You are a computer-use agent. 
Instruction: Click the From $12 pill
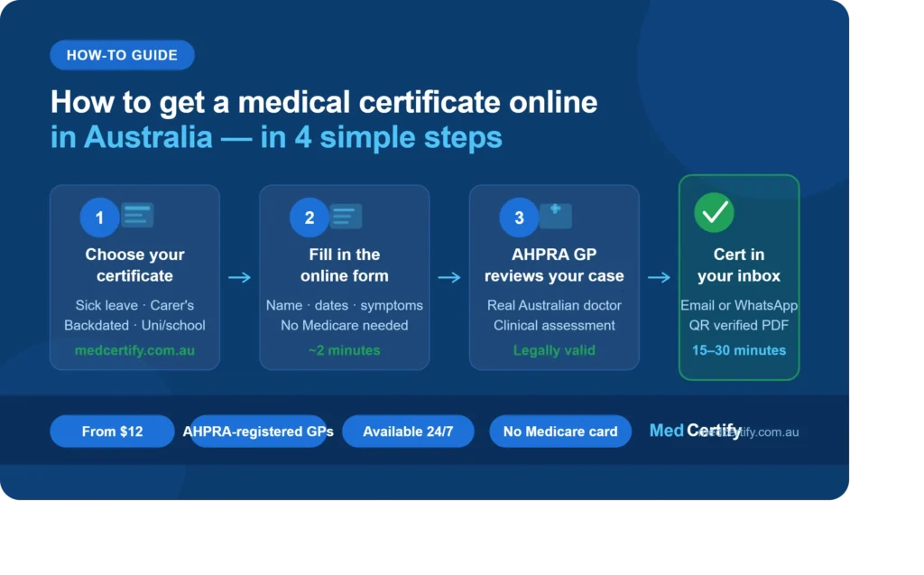[x=112, y=431]
